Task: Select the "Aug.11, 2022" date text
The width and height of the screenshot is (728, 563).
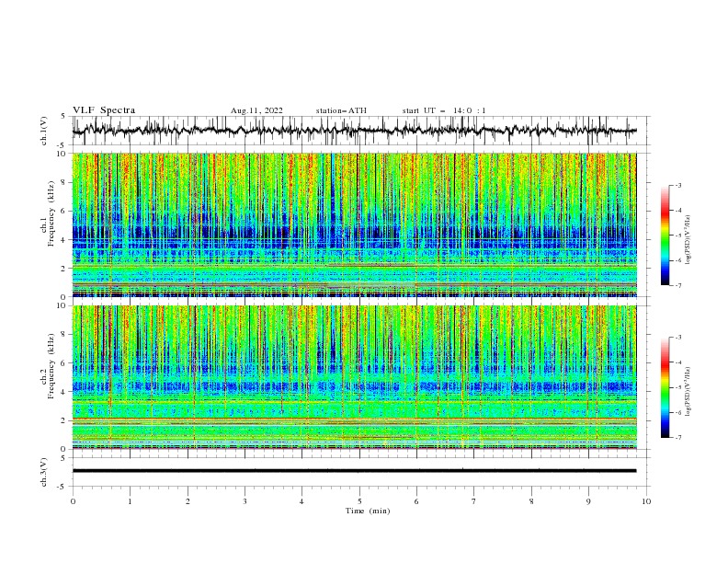Action: [x=256, y=110]
